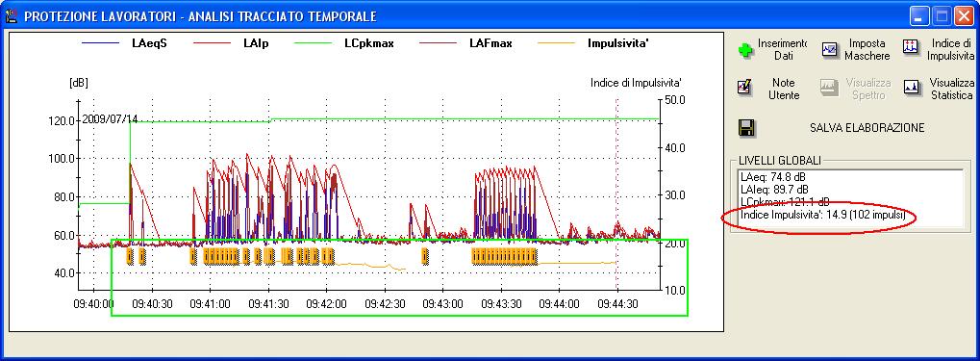980x361 pixels.
Task: Click Indice Impulsivita': 14.9 (102 impulsi) line
Action: click(x=822, y=216)
